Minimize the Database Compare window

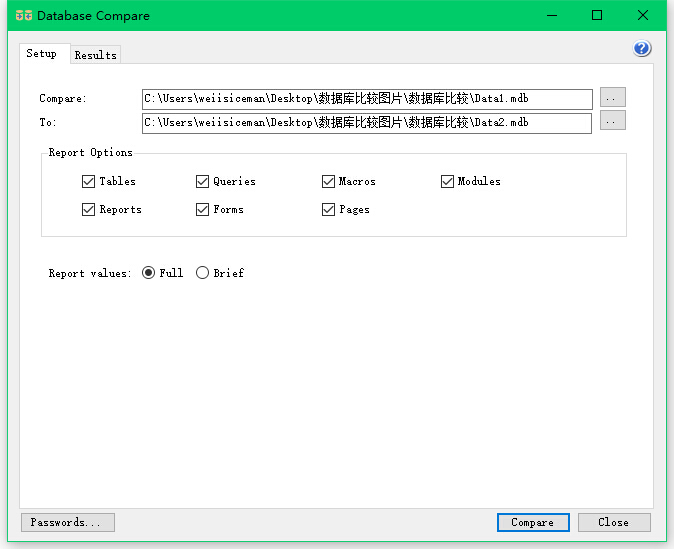(x=552, y=15)
